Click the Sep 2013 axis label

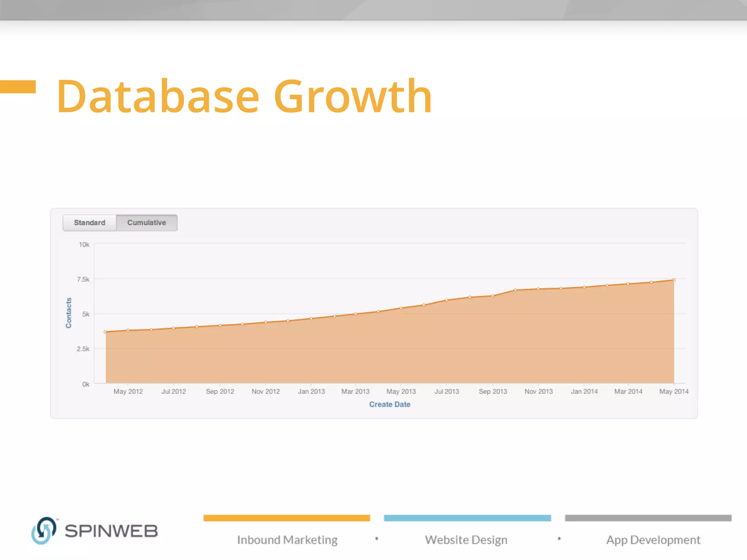point(493,392)
